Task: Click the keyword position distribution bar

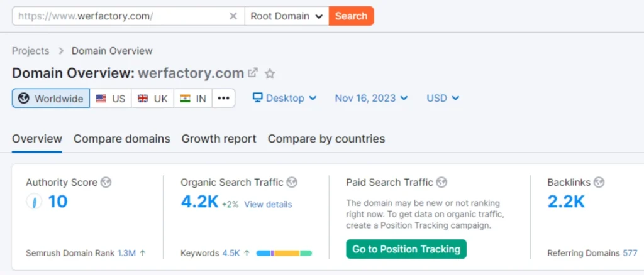Action: pos(284,253)
